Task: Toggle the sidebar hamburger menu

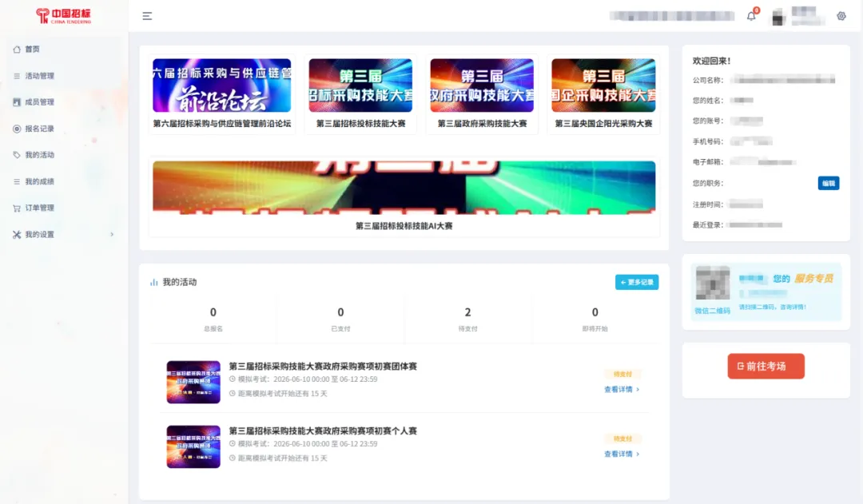Action: pos(147,16)
